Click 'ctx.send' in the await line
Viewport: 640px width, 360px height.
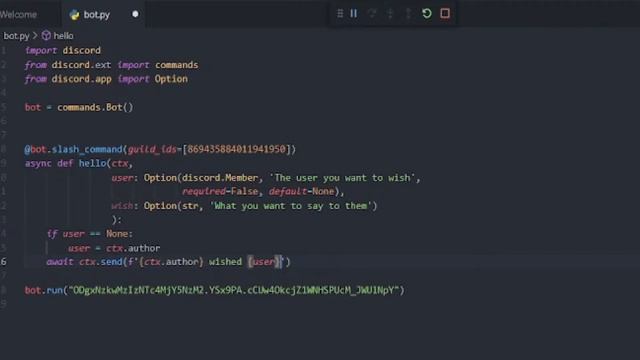click(101, 262)
